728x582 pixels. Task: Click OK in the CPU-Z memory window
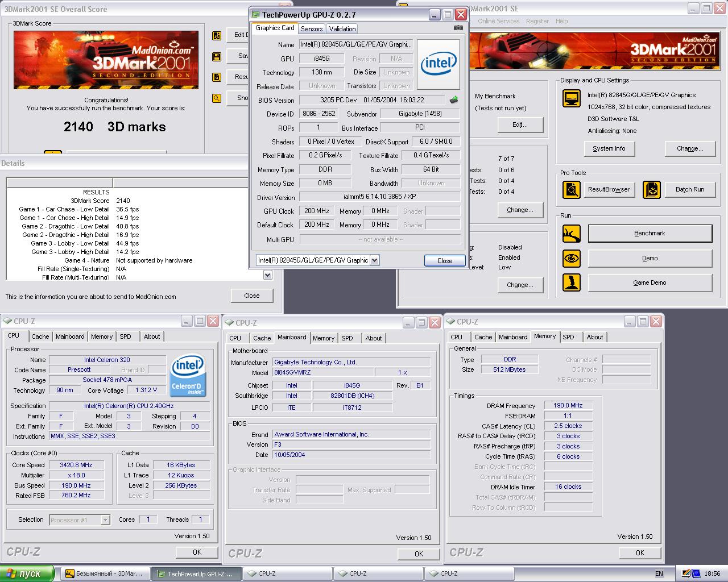640,552
